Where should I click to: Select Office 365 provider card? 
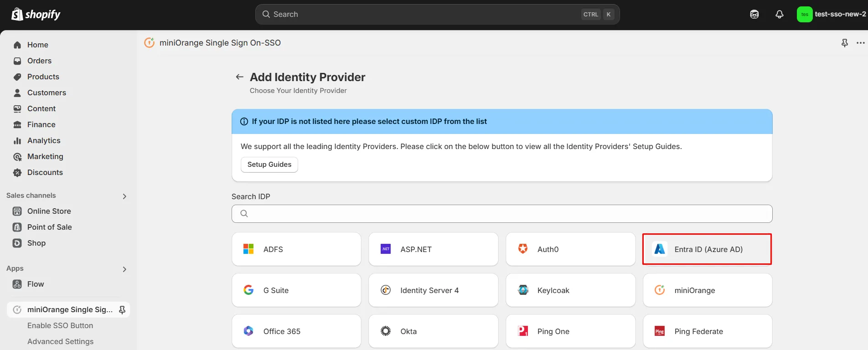coord(296,331)
